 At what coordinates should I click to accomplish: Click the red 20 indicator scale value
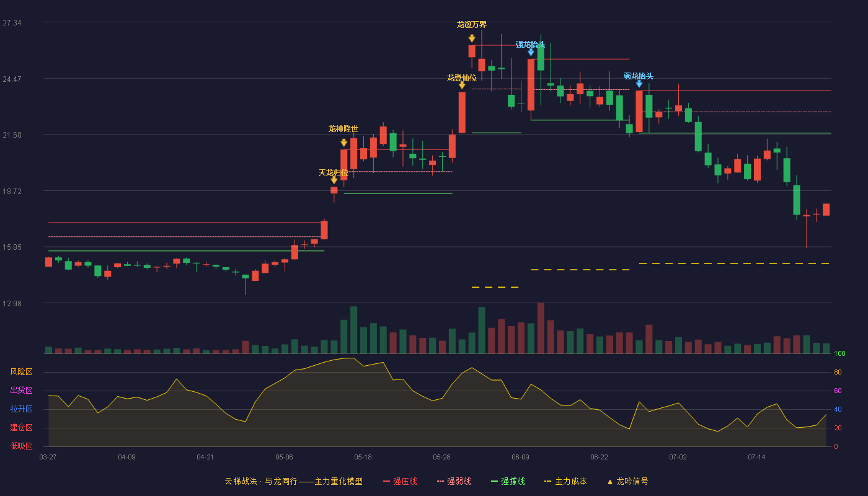838,428
